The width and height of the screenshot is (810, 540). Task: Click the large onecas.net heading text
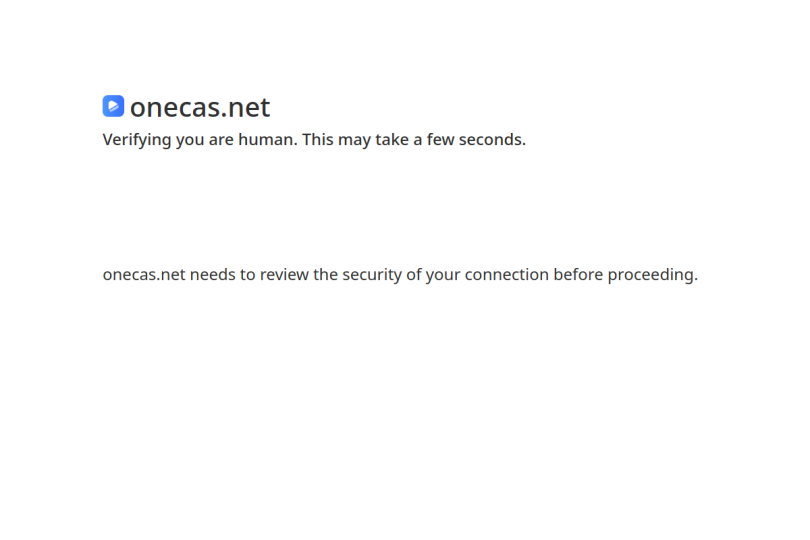[x=200, y=107]
